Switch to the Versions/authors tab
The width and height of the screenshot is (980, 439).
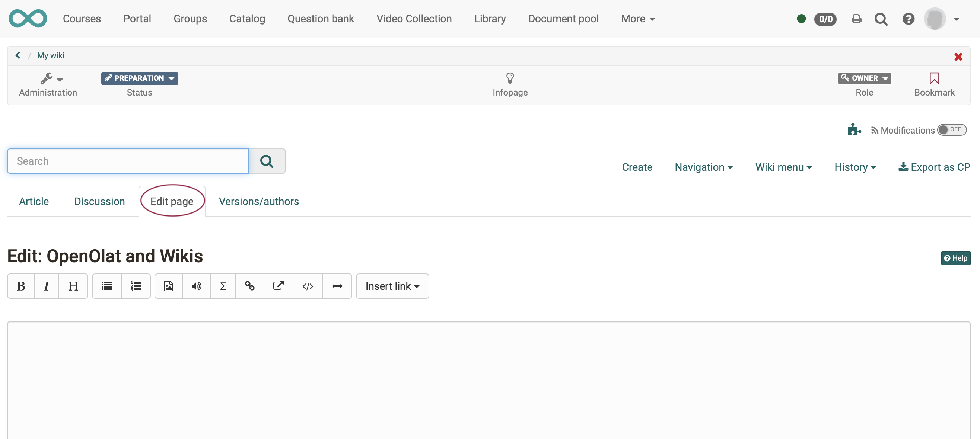pyautogui.click(x=259, y=201)
